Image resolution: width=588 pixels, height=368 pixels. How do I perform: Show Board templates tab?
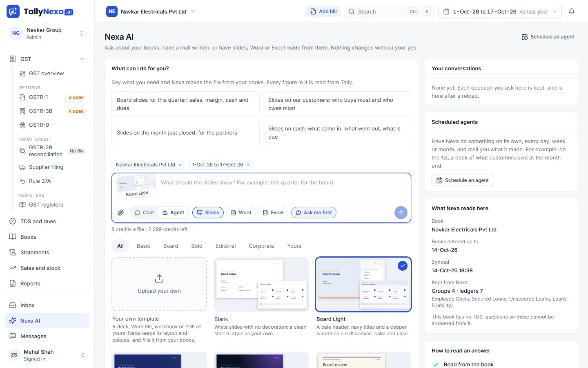tap(171, 246)
